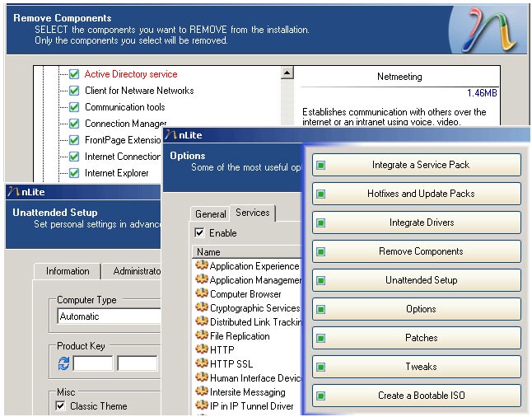The width and height of the screenshot is (532, 417).
Task: Uncheck Active Directory service component
Action: 74,74
